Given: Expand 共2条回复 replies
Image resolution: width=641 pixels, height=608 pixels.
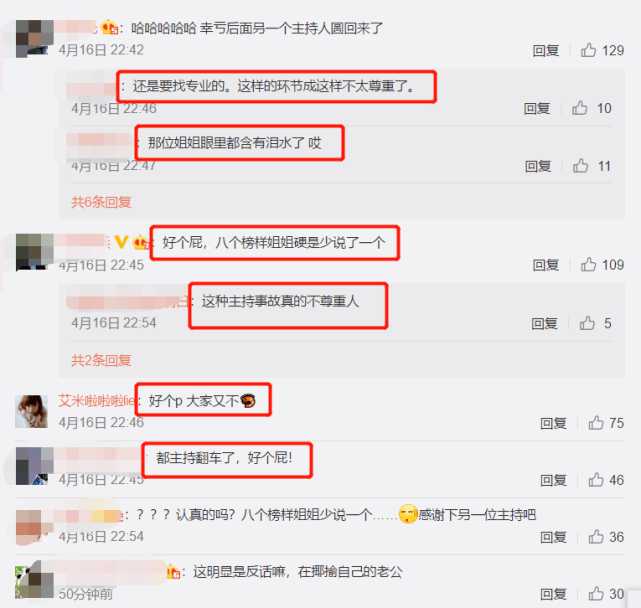Looking at the screenshot, I should pos(101,360).
